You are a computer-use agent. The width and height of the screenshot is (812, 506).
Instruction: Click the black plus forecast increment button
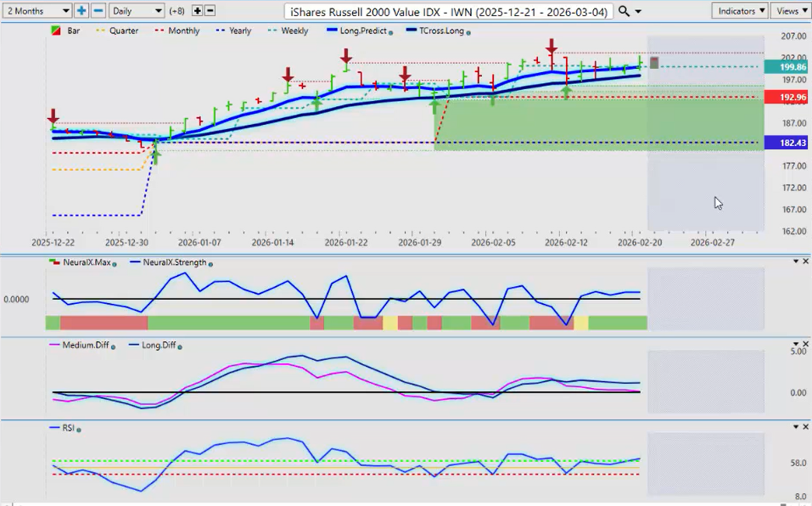pyautogui.click(x=197, y=11)
